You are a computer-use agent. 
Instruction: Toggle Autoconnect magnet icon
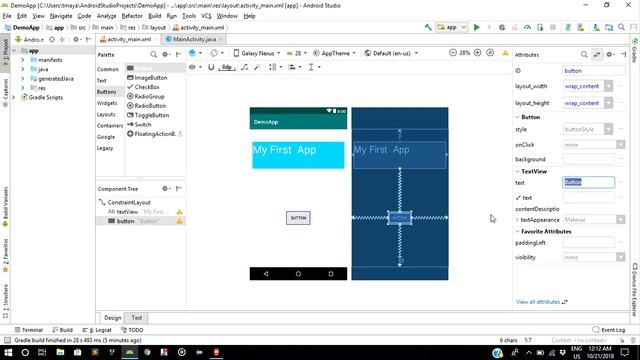pos(211,67)
